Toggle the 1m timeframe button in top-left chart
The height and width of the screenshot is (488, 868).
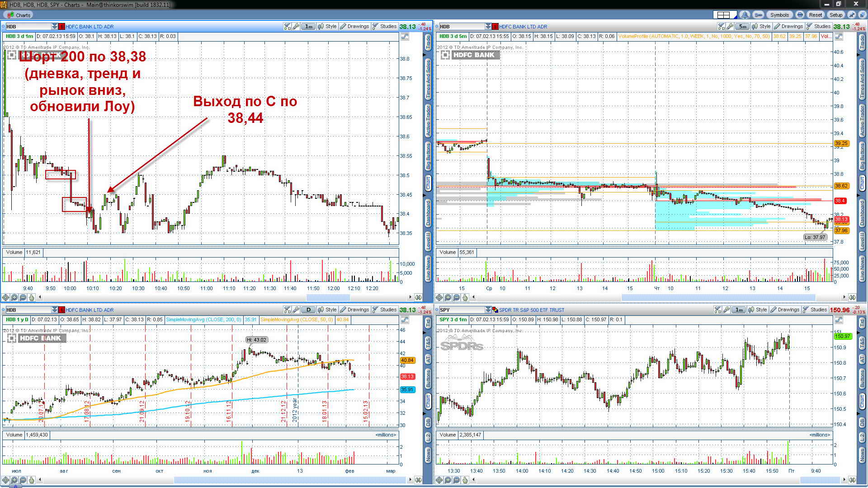[x=308, y=27]
